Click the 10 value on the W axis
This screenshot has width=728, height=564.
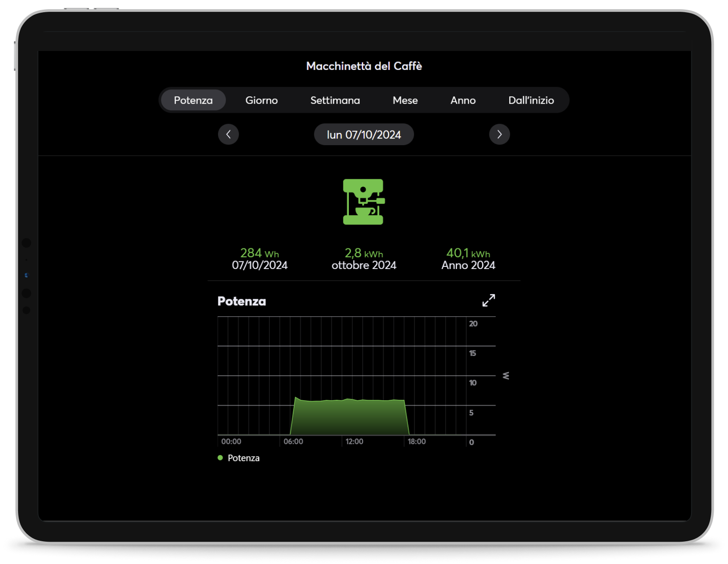tap(473, 383)
